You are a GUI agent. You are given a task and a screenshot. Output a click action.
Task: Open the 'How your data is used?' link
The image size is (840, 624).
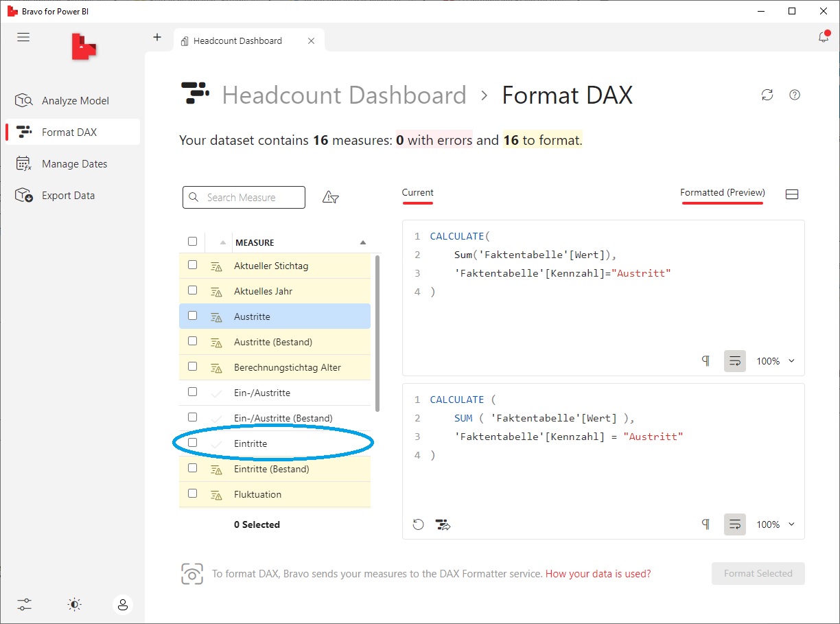[x=597, y=573]
